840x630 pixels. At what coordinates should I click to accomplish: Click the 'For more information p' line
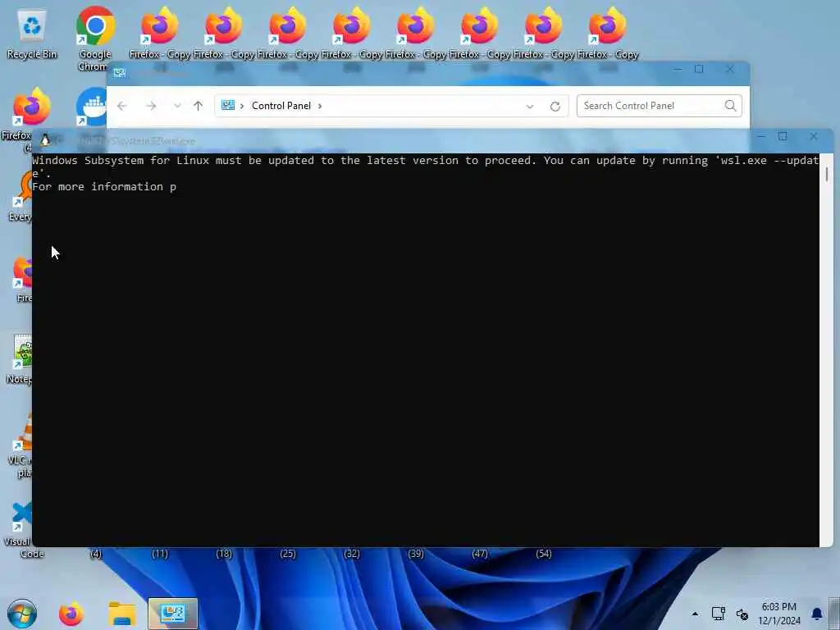click(104, 186)
